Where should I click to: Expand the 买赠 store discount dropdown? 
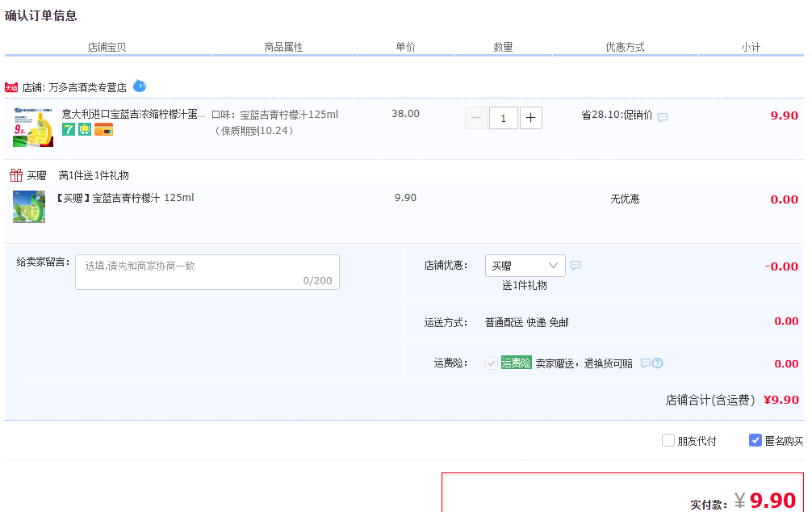click(525, 266)
